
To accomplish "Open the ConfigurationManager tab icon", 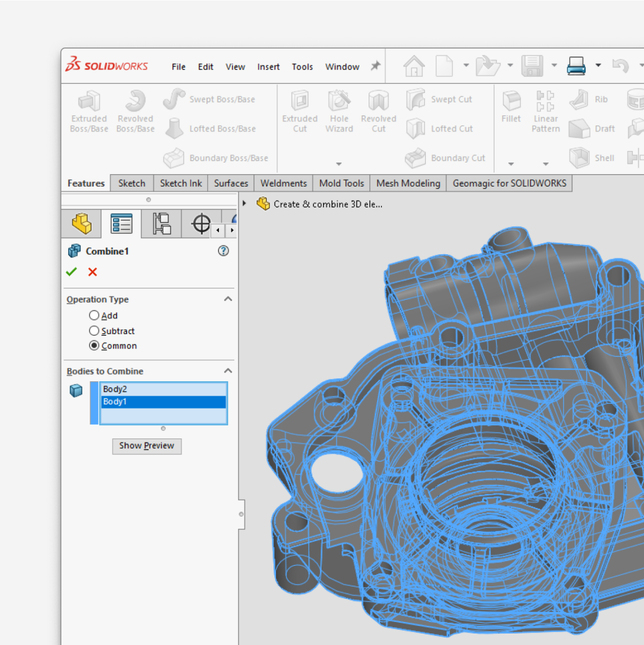I will [161, 224].
